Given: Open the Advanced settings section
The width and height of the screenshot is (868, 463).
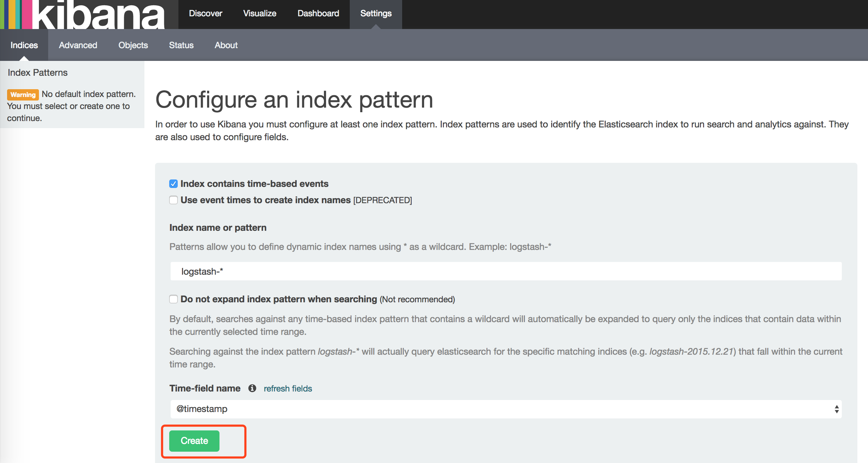Looking at the screenshot, I should (78, 45).
